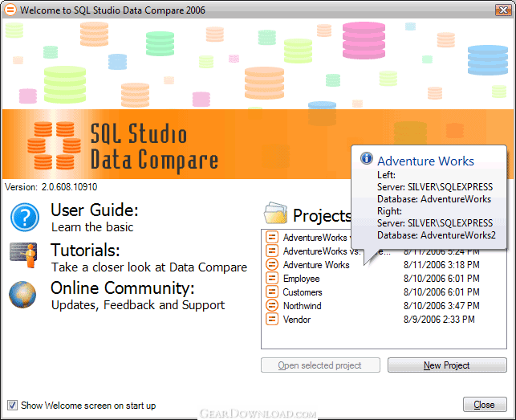Screen dimensions: 516x420
Task: Open the Online Community link
Action: pos(123,288)
